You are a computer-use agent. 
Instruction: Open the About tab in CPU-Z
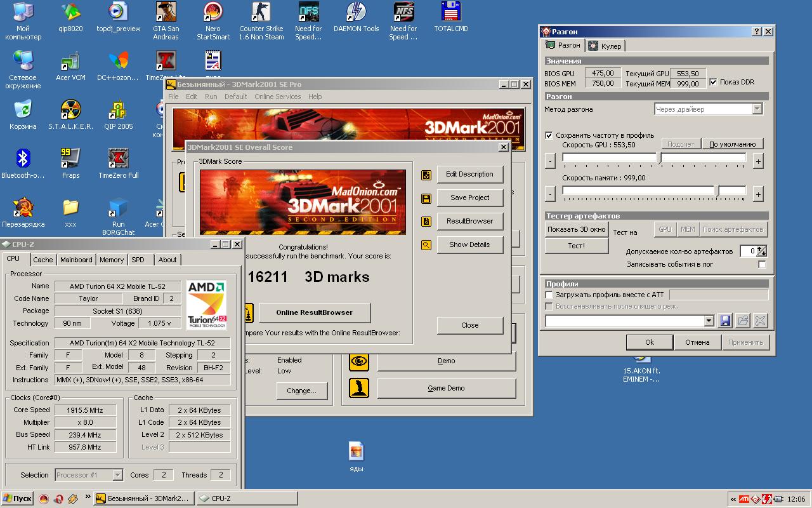(167, 260)
